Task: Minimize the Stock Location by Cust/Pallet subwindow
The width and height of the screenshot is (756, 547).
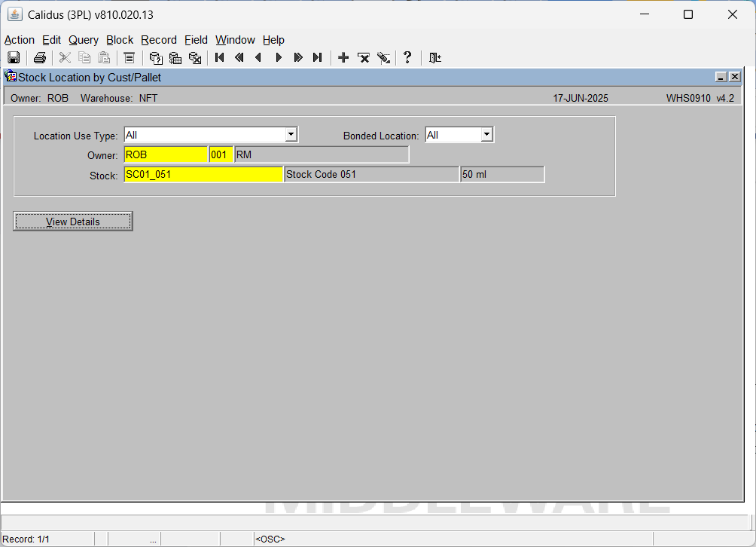Action: [721, 77]
